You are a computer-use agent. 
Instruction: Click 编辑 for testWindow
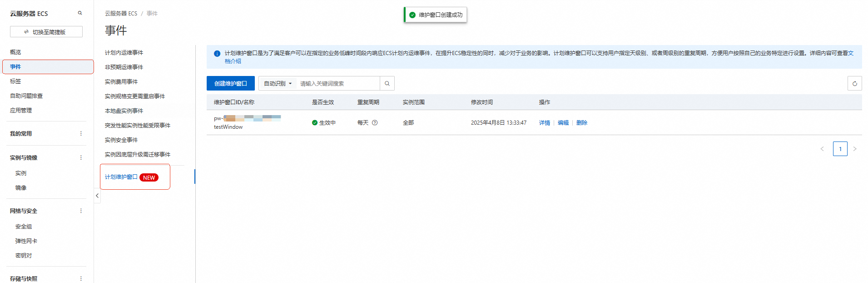(563, 123)
